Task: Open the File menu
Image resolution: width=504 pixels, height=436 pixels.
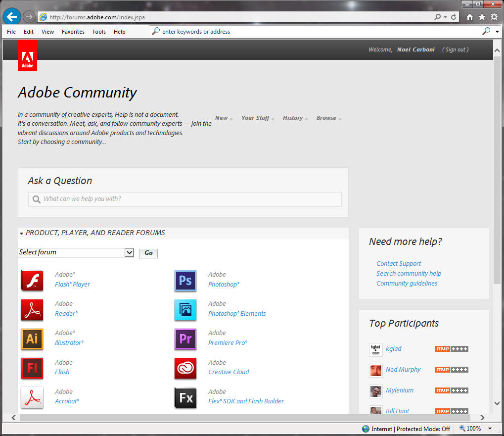Action: pos(11,32)
